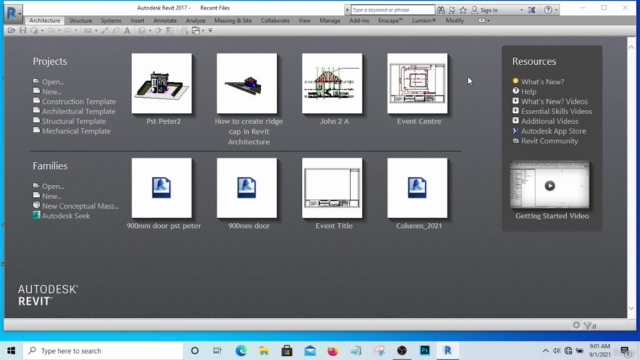Screen dimensions: 640x360
Task: Select the Measure tool icon
Action: tap(87, 31)
